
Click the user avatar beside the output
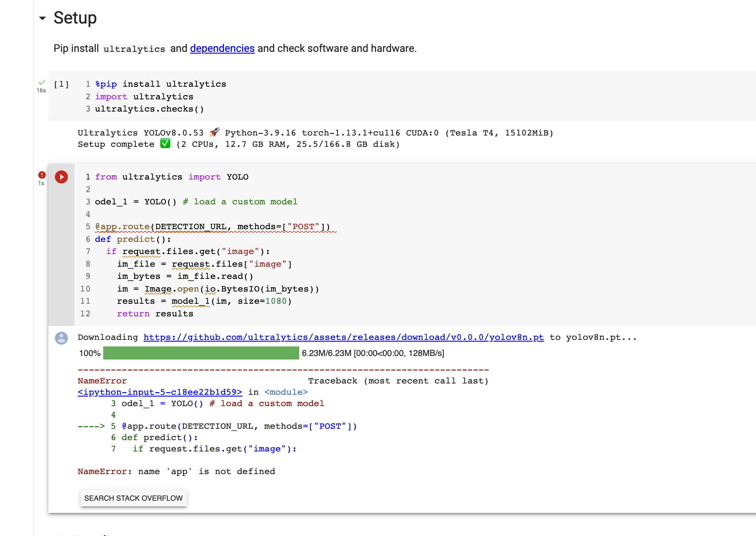(x=61, y=338)
